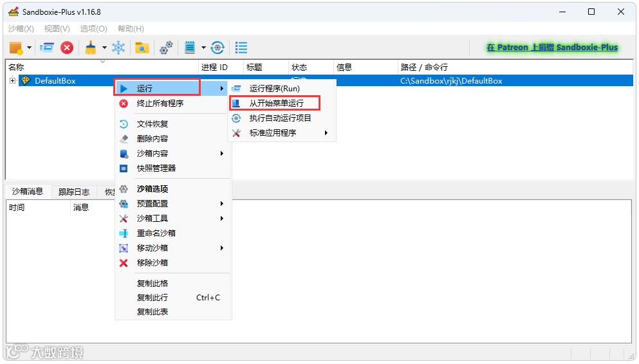Click the 信息 column header

(365, 67)
